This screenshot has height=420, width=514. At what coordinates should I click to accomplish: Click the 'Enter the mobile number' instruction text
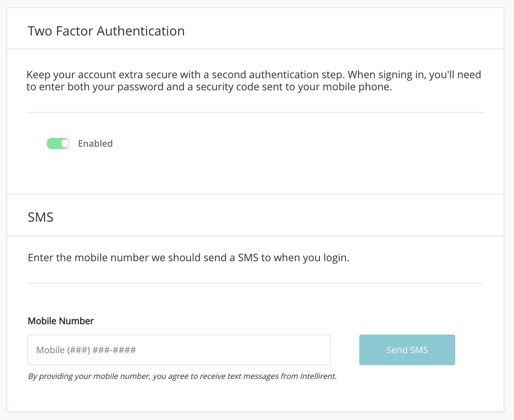[x=189, y=258]
